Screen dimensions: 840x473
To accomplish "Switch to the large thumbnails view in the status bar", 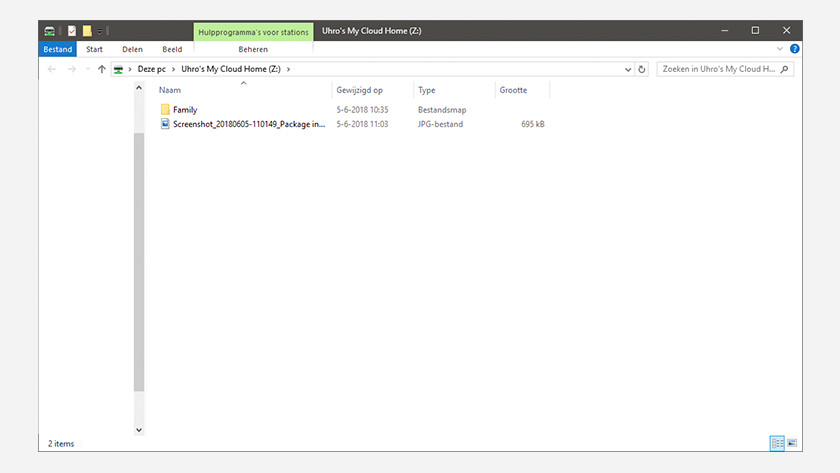I will pyautogui.click(x=792, y=443).
